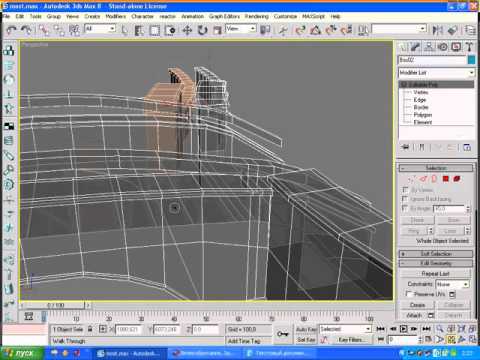This screenshot has height=360, width=480.
Task: Click the Configure Modifier Sets icon
Action: tap(467, 147)
